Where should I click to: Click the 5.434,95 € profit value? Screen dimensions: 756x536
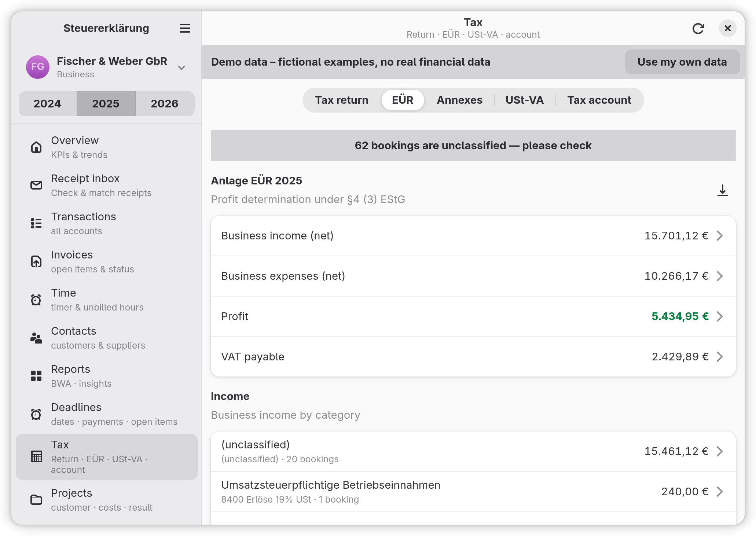[x=680, y=316]
